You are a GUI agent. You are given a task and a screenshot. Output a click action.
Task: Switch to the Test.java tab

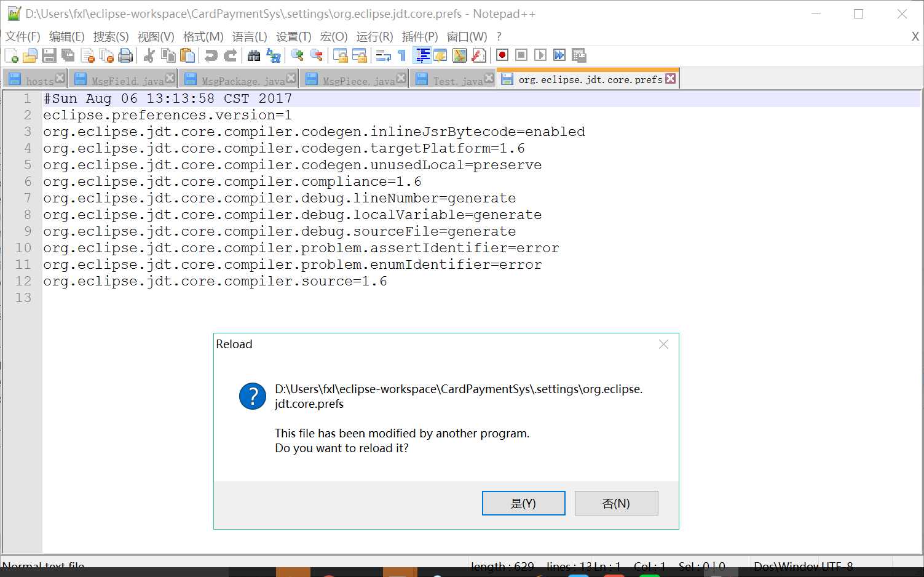point(453,80)
